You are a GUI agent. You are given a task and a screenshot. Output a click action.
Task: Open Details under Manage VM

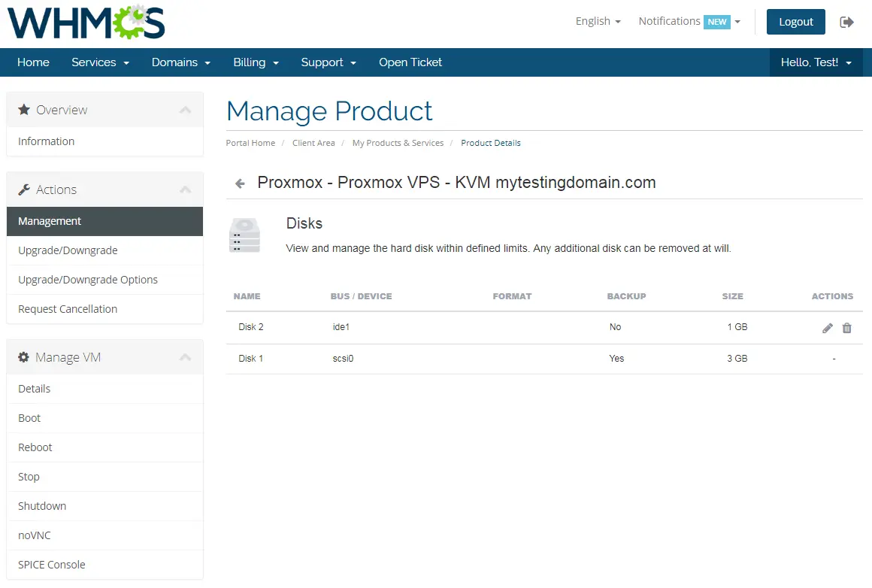[104, 389]
